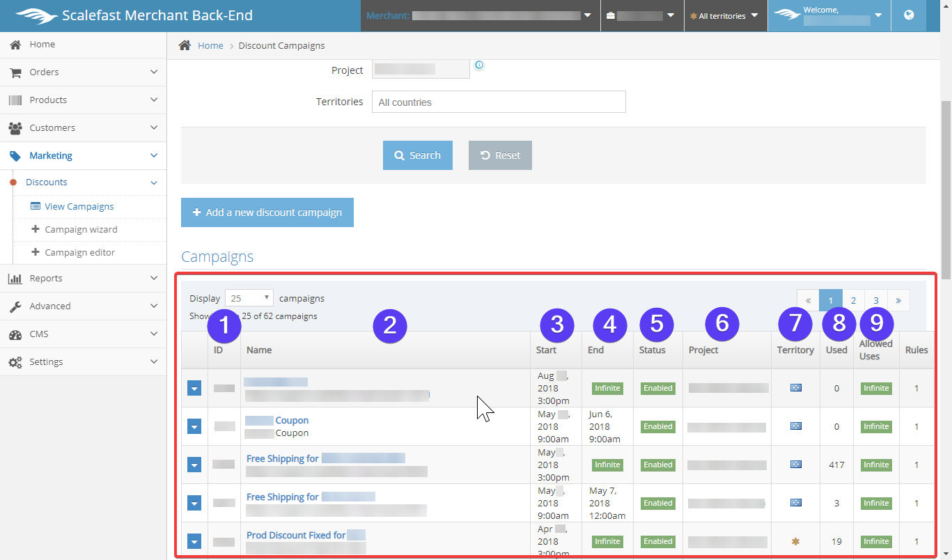The width and height of the screenshot is (952, 560).
Task: Go to page 2 of campaigns
Action: (853, 300)
